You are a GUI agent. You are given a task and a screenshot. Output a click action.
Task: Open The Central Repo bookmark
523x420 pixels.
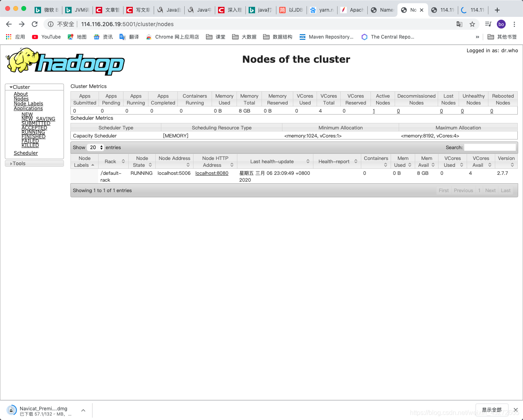tap(388, 37)
